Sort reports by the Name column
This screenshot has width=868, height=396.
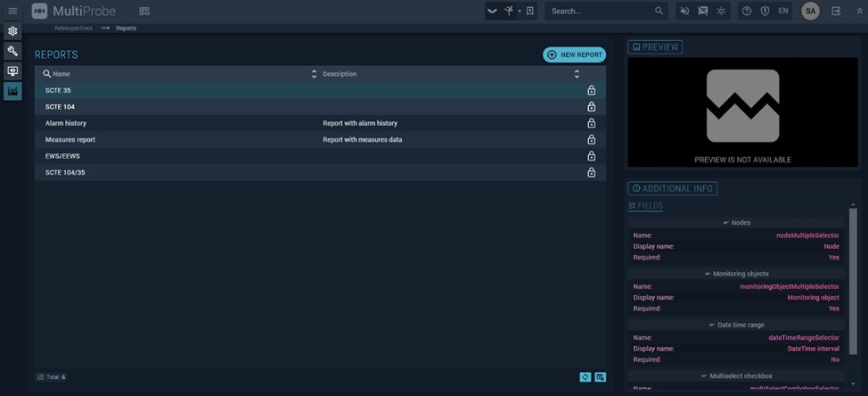pyautogui.click(x=314, y=74)
